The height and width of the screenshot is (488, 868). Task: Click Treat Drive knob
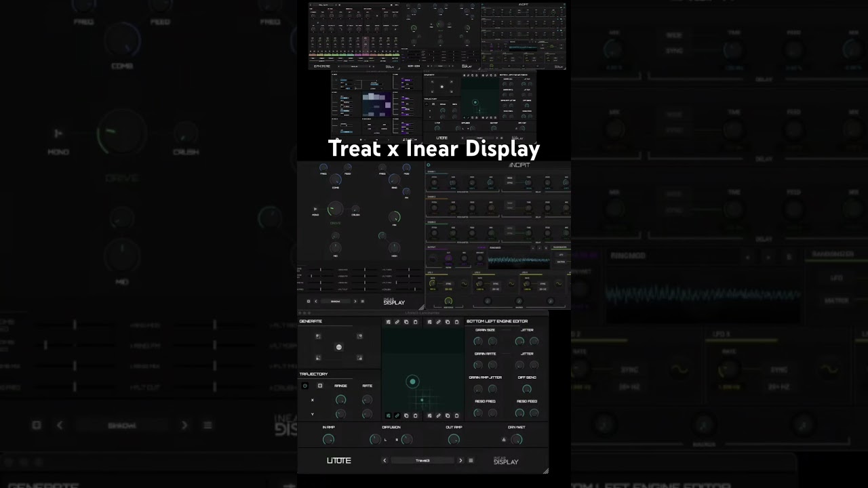coord(336,209)
